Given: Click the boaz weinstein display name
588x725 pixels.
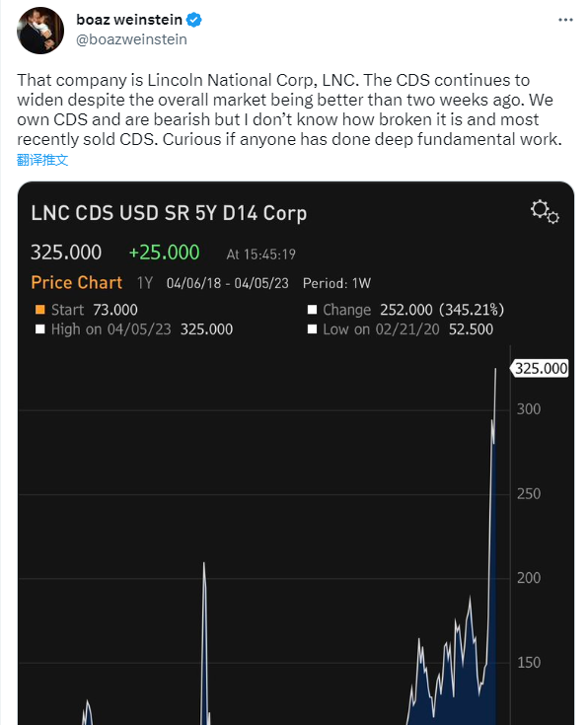Looking at the screenshot, I should 129,20.
